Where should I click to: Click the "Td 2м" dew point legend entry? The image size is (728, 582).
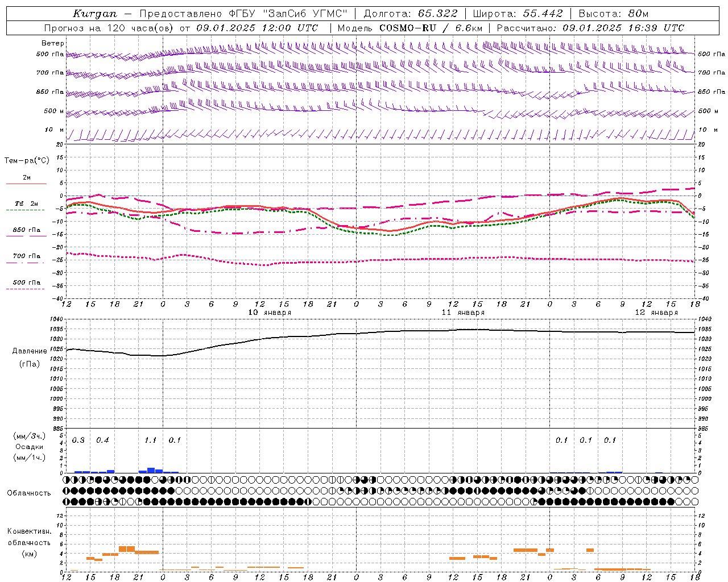pos(26,203)
